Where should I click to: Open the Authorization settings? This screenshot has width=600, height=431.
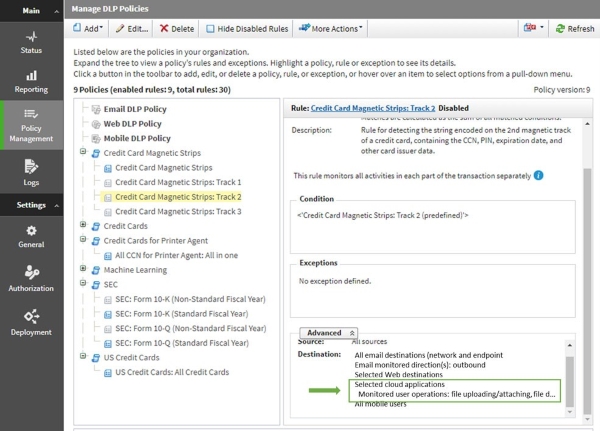tap(31, 279)
